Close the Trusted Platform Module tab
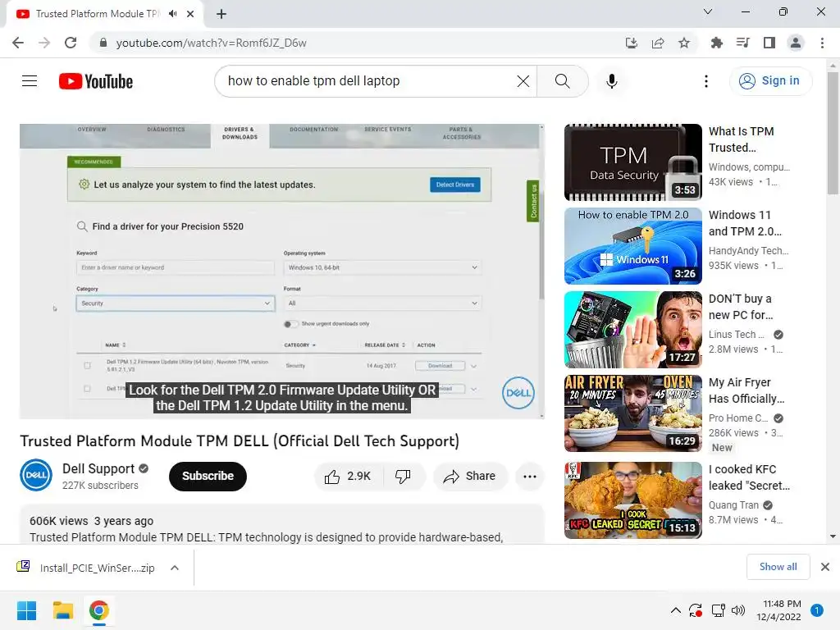Viewport: 840px width, 630px height. pos(190,14)
